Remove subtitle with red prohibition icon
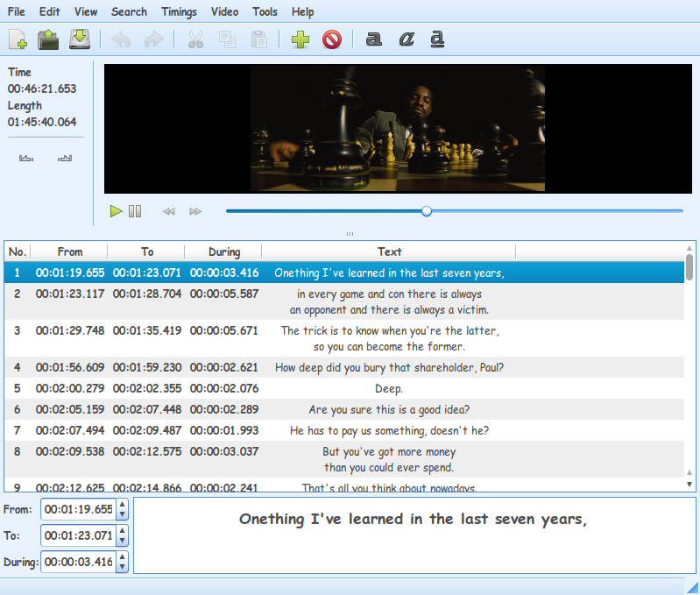Image resolution: width=700 pixels, height=595 pixels. (x=332, y=39)
